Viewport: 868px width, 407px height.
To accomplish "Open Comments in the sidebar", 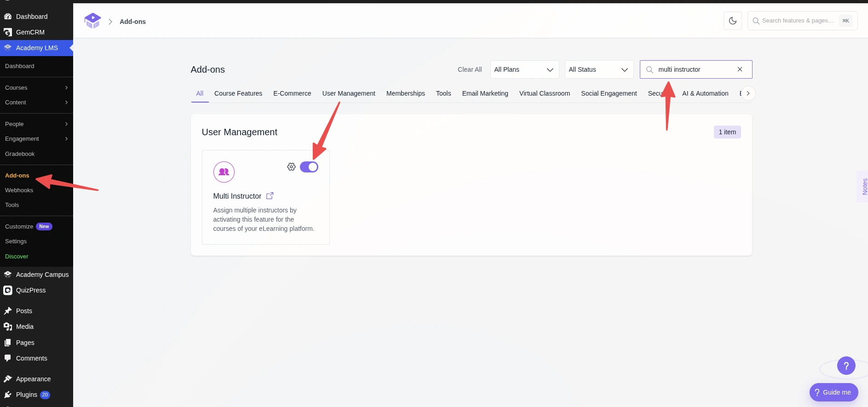I will (x=36, y=358).
